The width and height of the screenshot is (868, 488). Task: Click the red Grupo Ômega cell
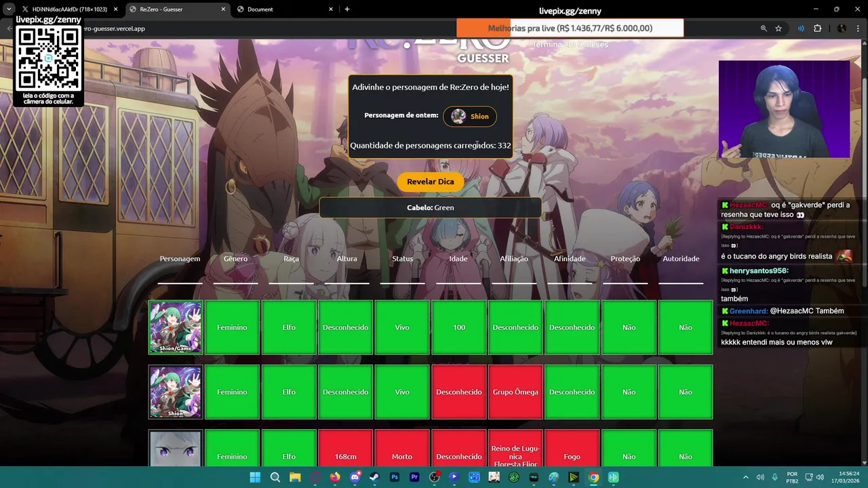(x=515, y=392)
